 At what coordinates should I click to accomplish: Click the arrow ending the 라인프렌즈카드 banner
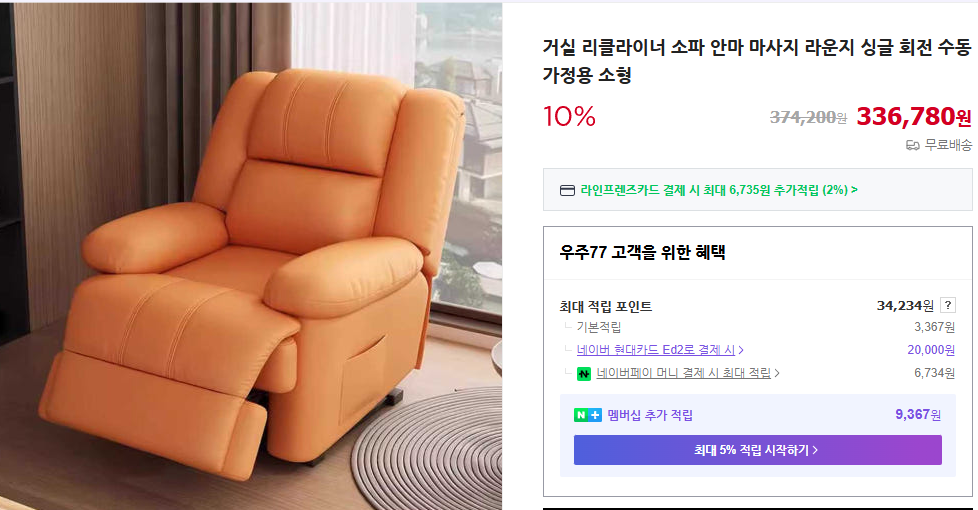[855, 190]
